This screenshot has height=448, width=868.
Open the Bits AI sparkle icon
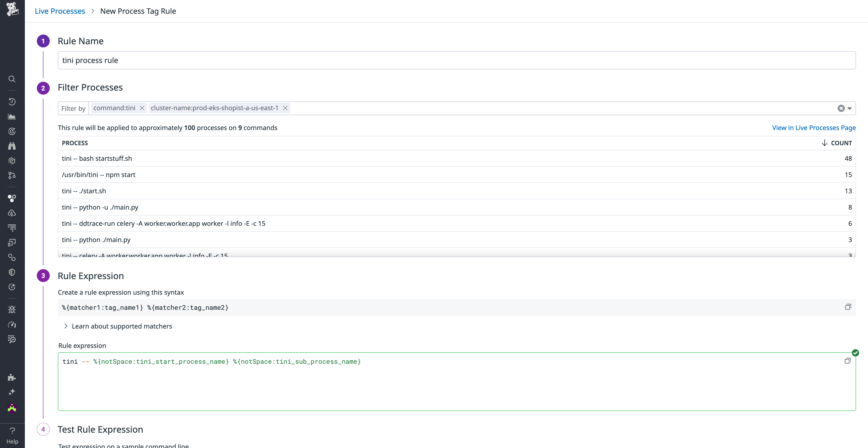coord(12,392)
